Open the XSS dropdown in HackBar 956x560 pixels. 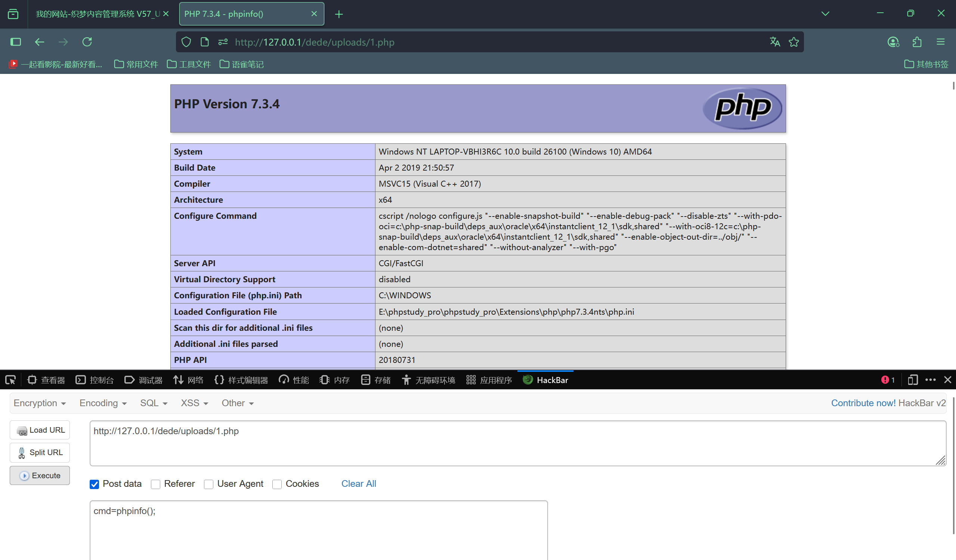[194, 403]
